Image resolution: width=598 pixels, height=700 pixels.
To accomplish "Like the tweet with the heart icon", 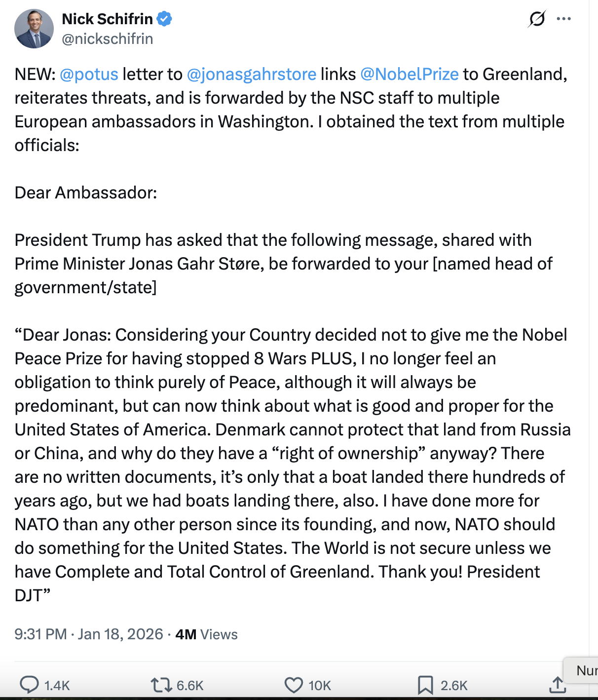I will pos(294,685).
